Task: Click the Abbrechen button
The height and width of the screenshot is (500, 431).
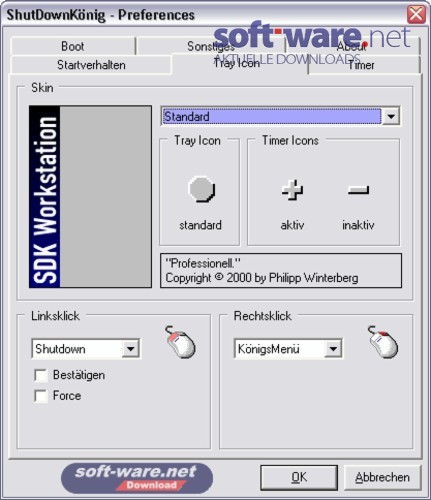Action: 382,478
